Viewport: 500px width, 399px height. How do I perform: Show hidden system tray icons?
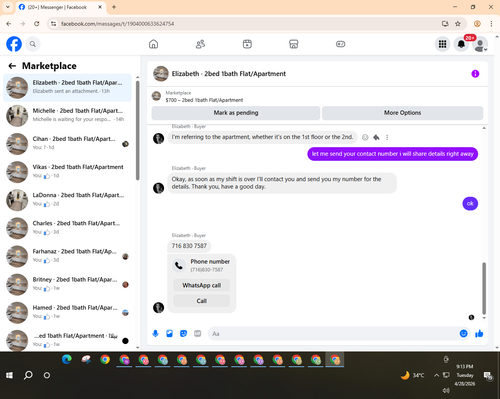[436, 375]
